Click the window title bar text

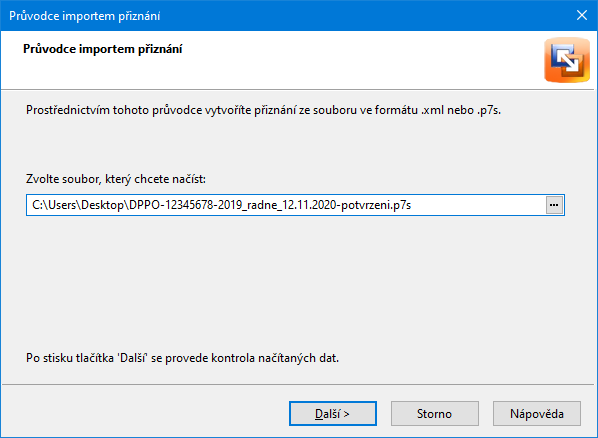[x=85, y=16]
